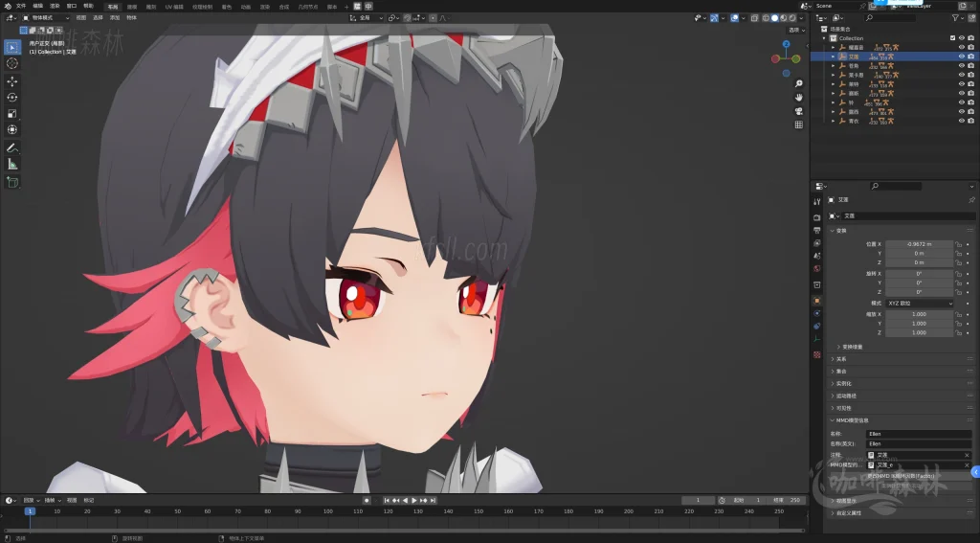Click the viewport pan hand gizmo
Screen dimensions: 980x543
click(x=799, y=97)
